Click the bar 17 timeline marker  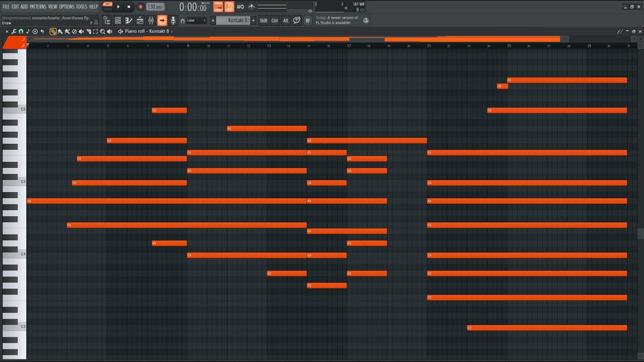click(349, 46)
